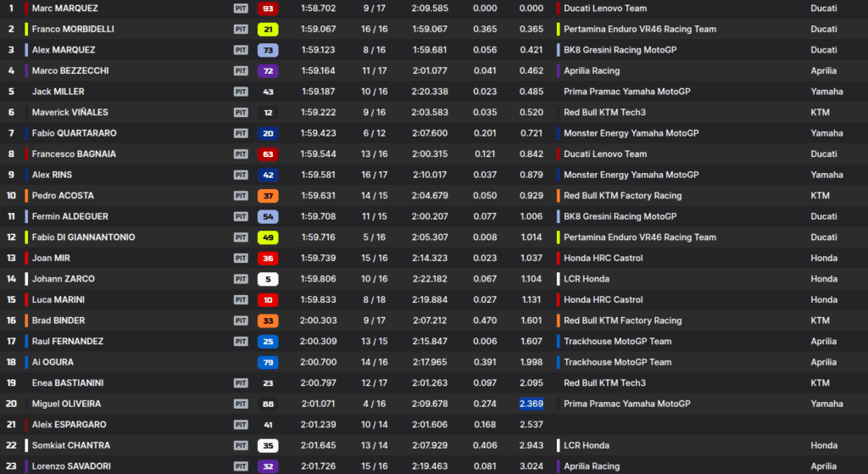Click the light blue number 73 badge
868x474 pixels.
pos(268,50)
